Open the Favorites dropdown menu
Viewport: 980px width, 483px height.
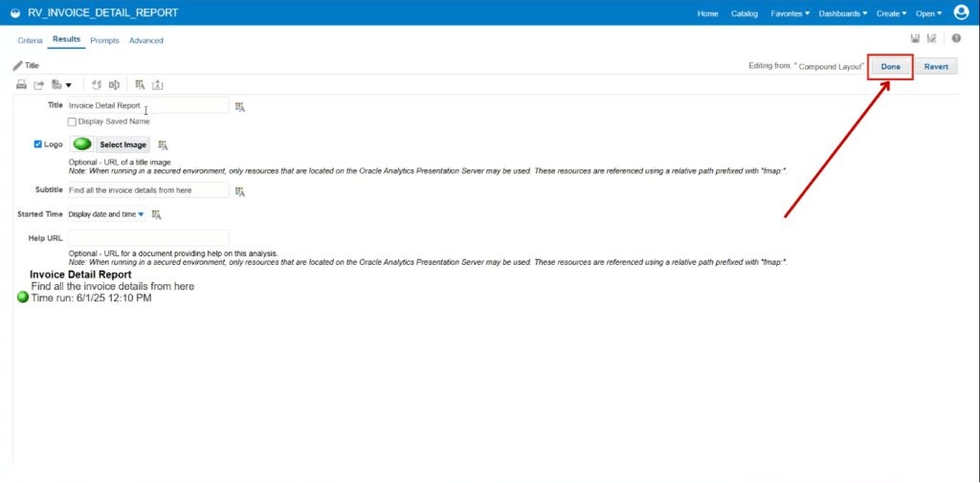point(790,13)
